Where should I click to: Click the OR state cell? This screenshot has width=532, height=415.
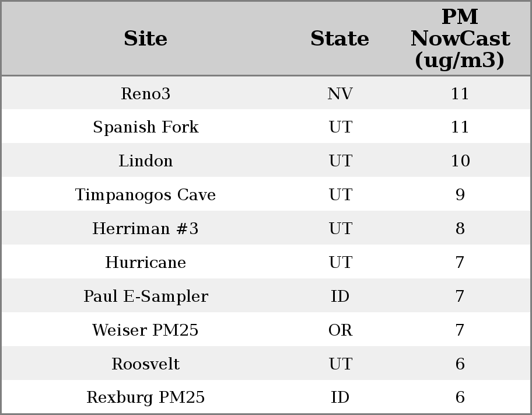(x=339, y=330)
